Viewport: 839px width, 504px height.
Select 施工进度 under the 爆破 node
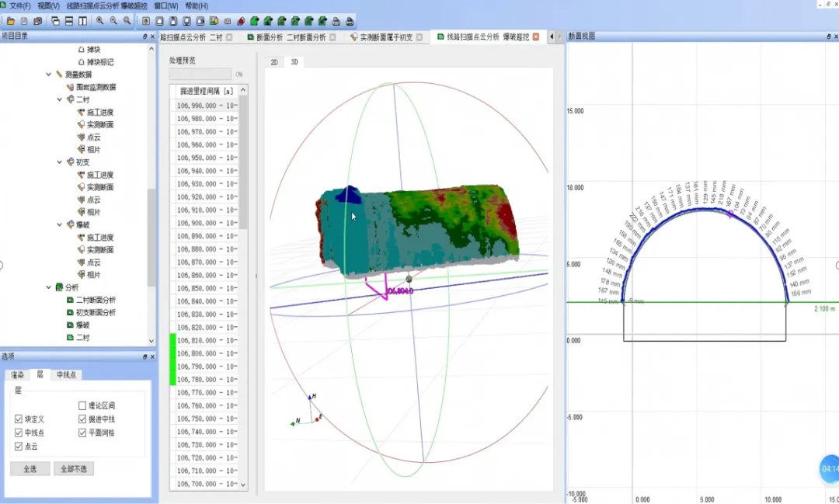tap(100, 237)
